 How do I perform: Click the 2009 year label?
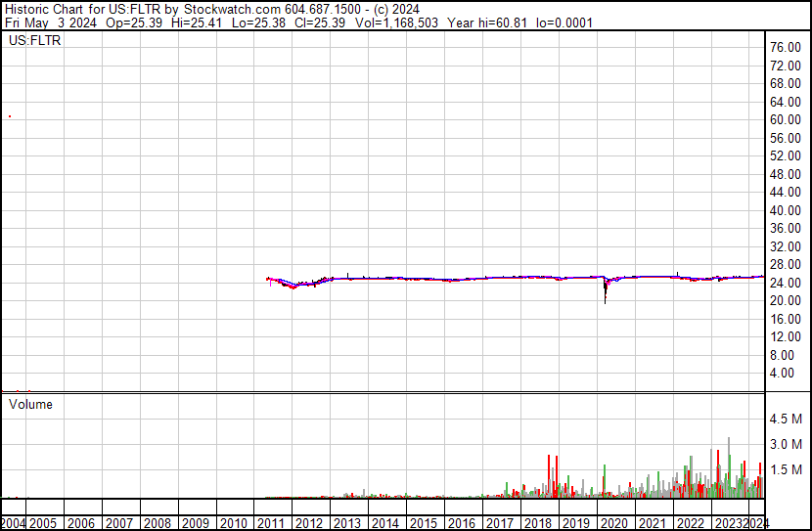[196, 523]
